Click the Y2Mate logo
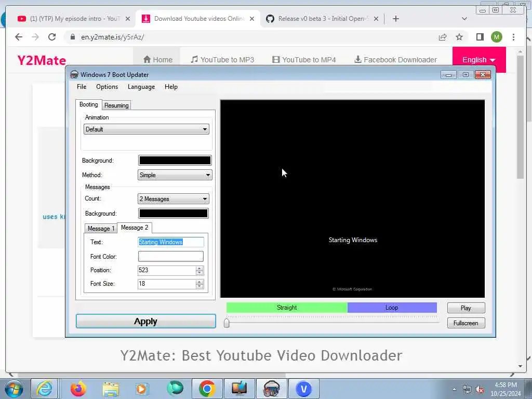This screenshot has width=532, height=399. click(42, 60)
